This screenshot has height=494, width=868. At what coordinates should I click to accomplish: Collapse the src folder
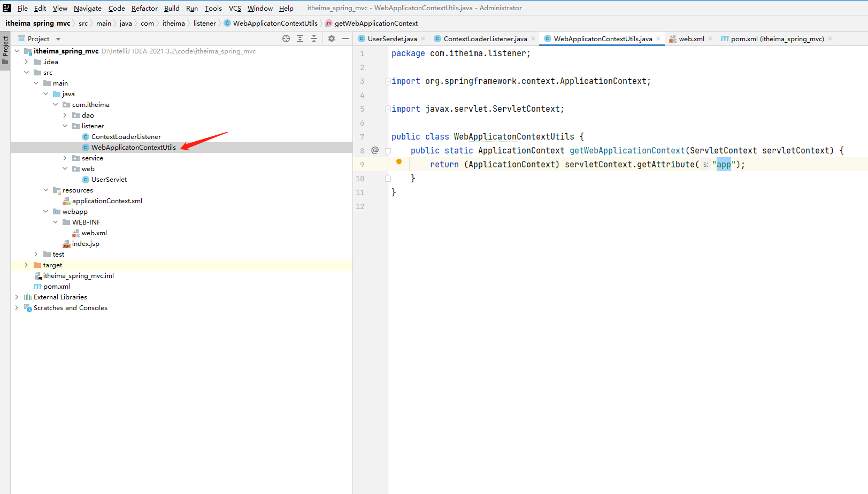(x=26, y=73)
